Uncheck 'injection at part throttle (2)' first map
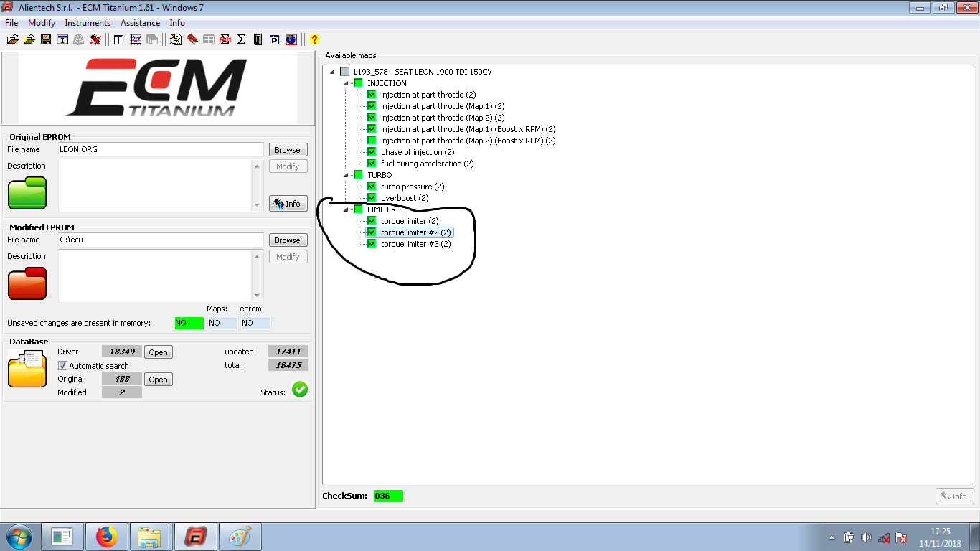This screenshot has height=551, width=980. (x=372, y=95)
